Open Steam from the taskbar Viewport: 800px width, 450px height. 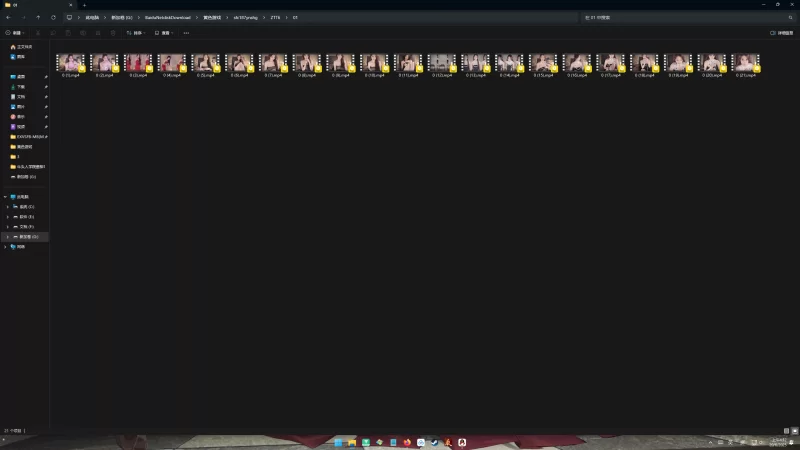pyautogui.click(x=434, y=442)
